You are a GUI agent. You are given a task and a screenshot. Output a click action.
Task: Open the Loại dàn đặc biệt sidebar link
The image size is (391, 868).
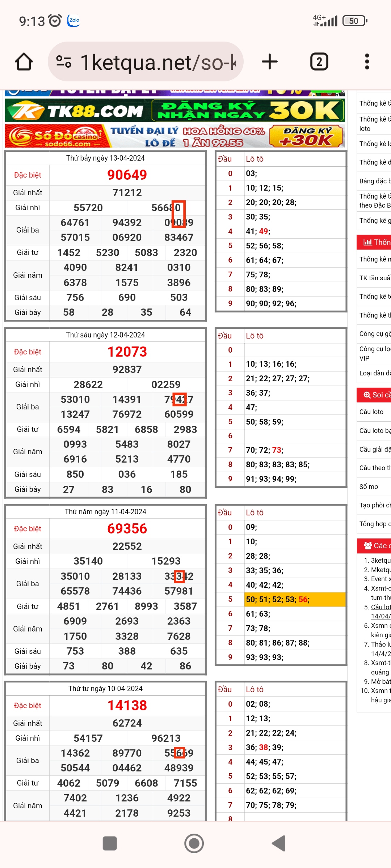pos(375,373)
